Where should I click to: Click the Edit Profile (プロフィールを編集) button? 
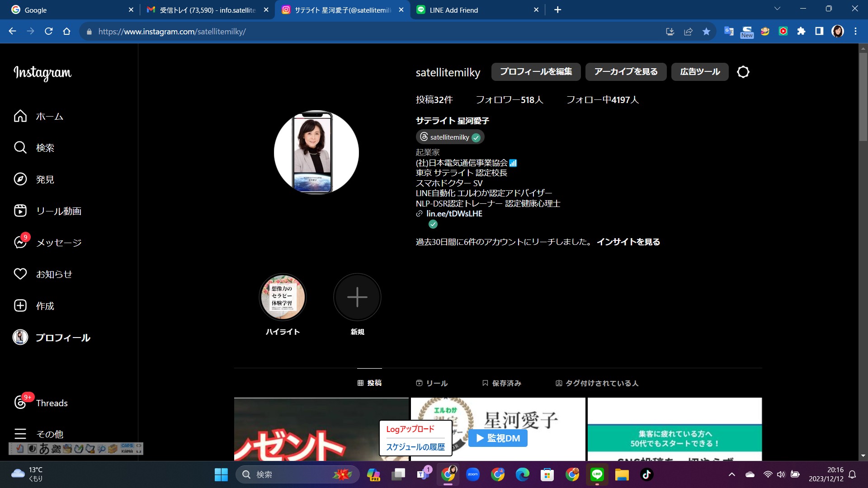[x=536, y=72]
